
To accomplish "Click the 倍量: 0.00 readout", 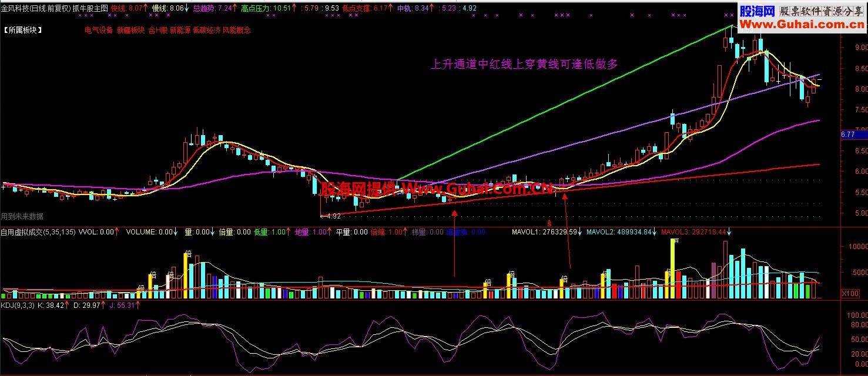I will [x=234, y=232].
